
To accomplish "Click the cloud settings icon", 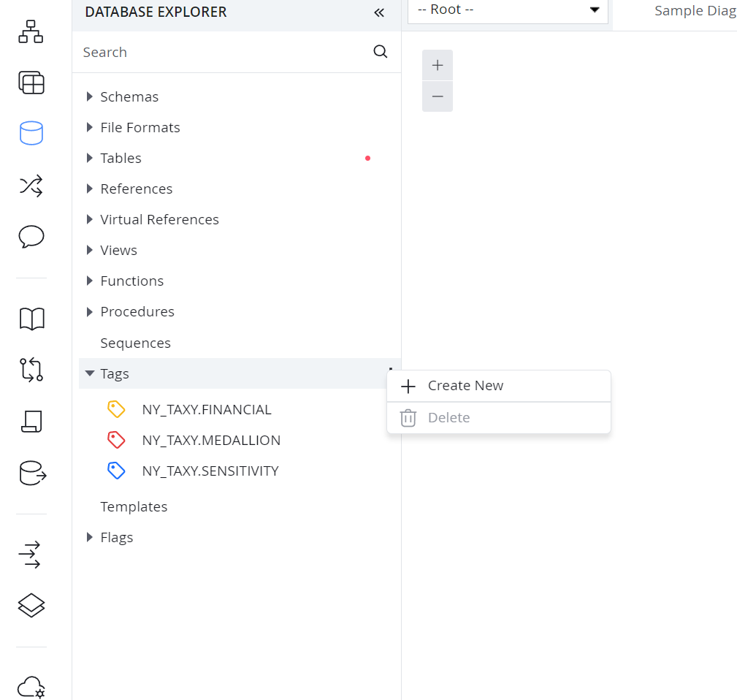I will 31,687.
